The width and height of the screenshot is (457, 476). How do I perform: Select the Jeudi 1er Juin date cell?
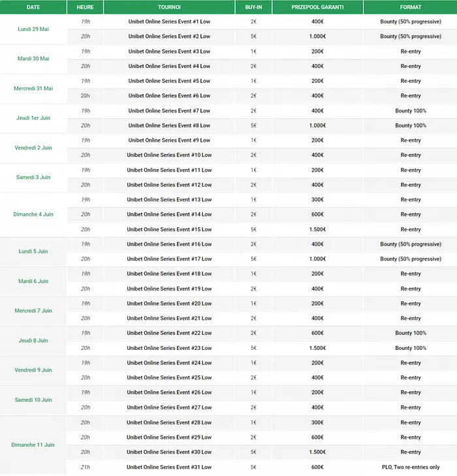tap(33, 118)
